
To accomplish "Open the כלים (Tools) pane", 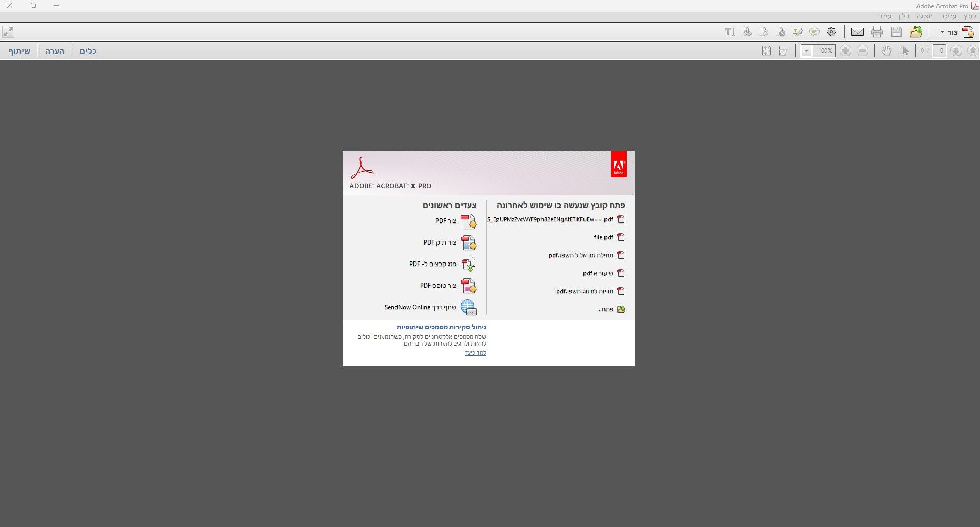I will click(x=88, y=51).
